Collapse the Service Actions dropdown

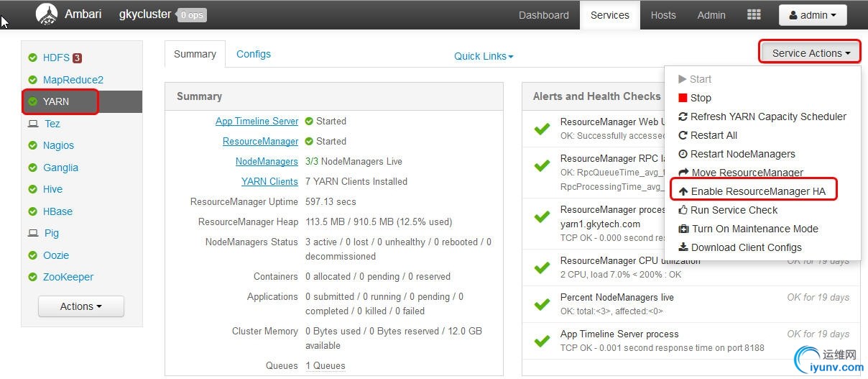click(811, 53)
